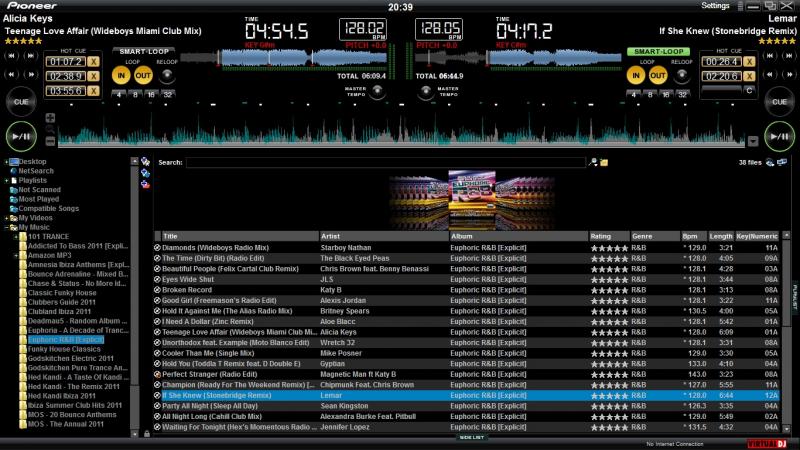Click the folder tree vertical scrollbar

pos(135,297)
